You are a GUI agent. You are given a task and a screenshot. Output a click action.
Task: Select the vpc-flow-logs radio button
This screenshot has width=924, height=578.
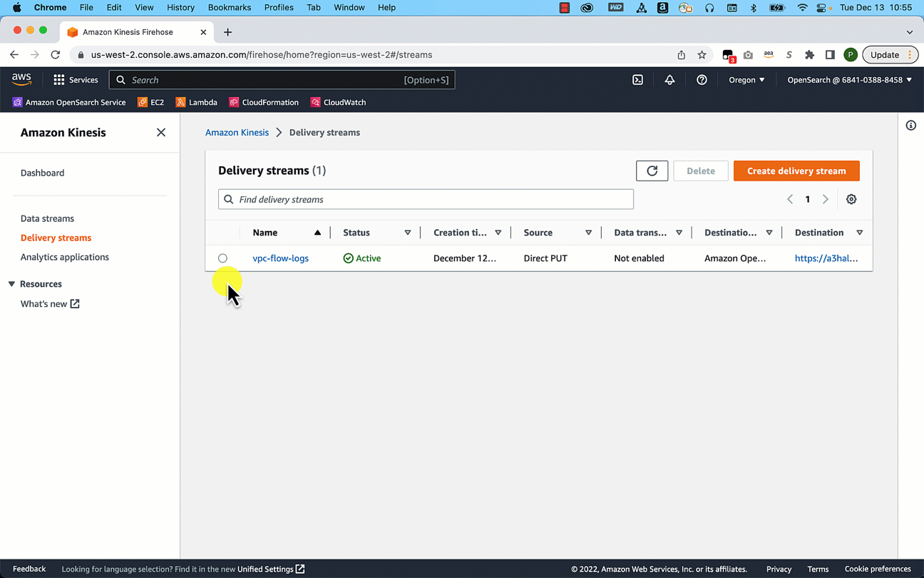pyautogui.click(x=222, y=258)
